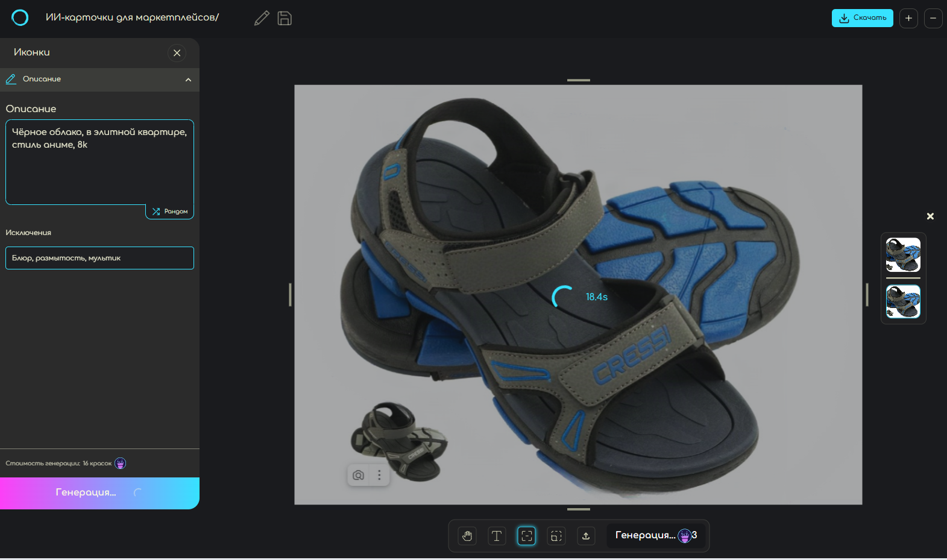Select the Text tool
Image resolution: width=947 pixels, height=560 pixels.
(x=497, y=535)
